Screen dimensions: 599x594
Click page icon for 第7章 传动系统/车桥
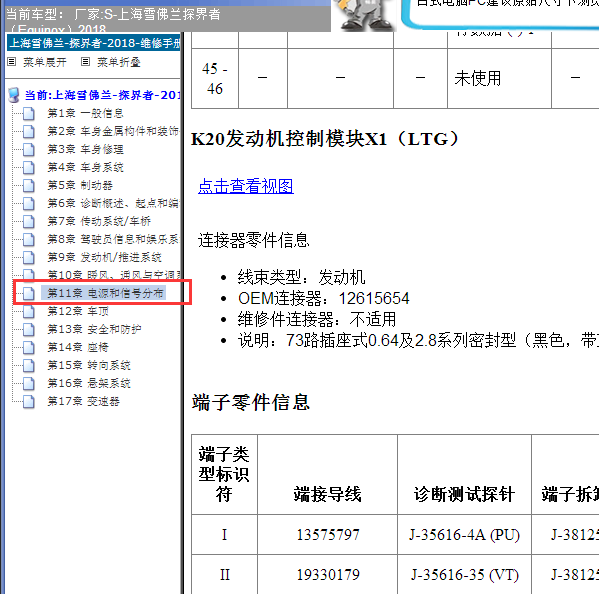[29, 222]
